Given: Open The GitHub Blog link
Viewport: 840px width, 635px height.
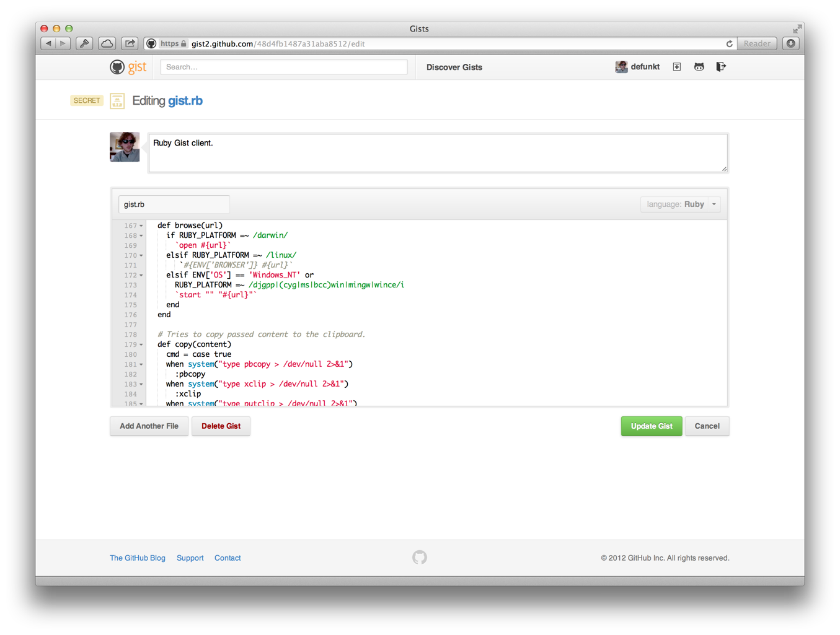Looking at the screenshot, I should tap(138, 558).
